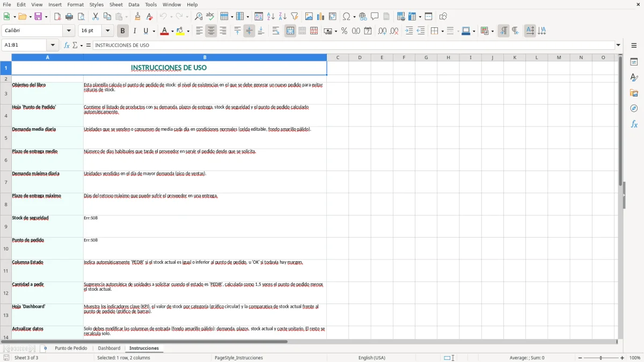Open the Function Wizard
Viewport: 644px width, 362px height.
pyautogui.click(x=67, y=46)
